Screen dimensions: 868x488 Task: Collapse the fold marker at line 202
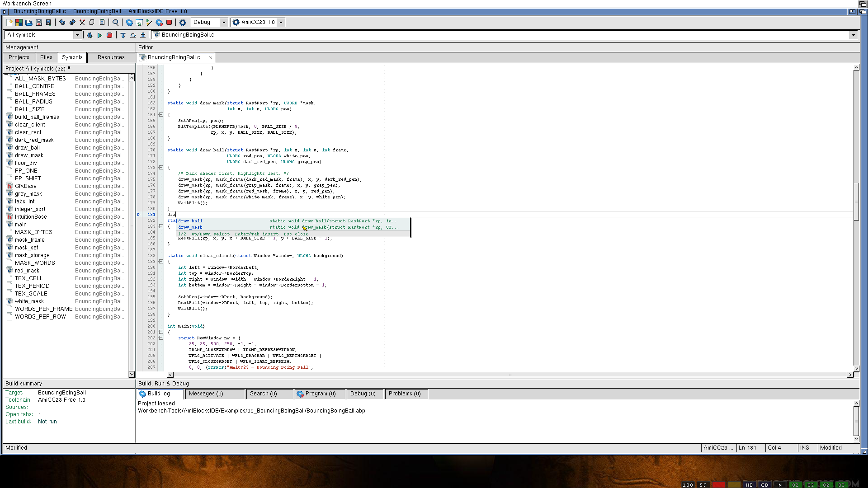pyautogui.click(x=161, y=338)
